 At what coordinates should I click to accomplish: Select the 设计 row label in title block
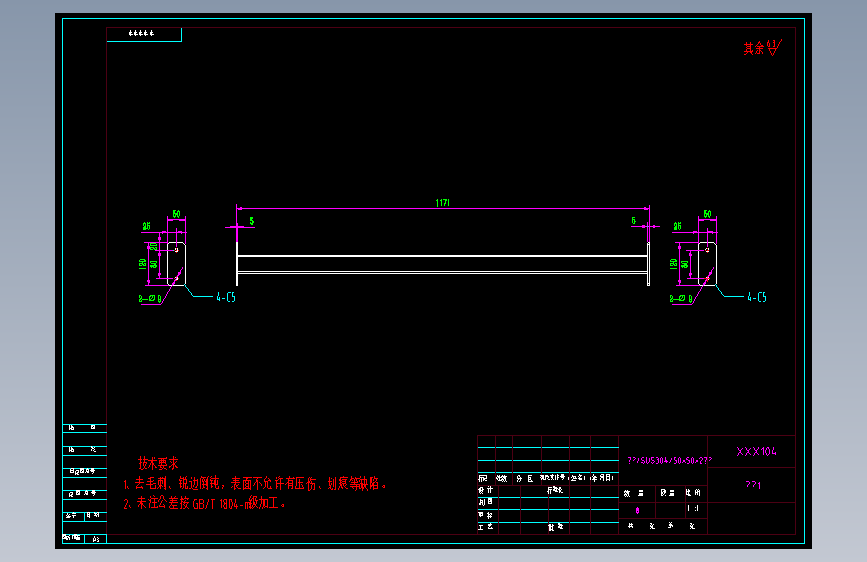pyautogui.click(x=485, y=490)
